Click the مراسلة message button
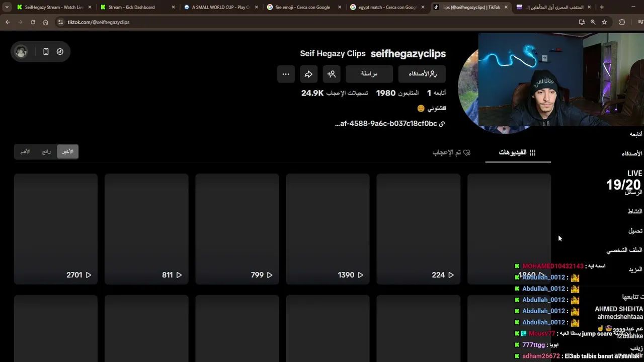Screen dimensions: 644x362 (x=369, y=74)
